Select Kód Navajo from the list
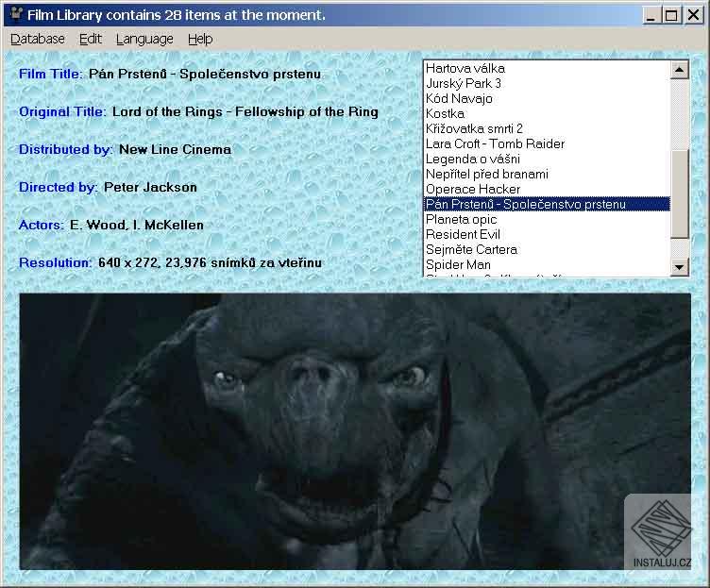This screenshot has width=710, height=588. click(547, 99)
